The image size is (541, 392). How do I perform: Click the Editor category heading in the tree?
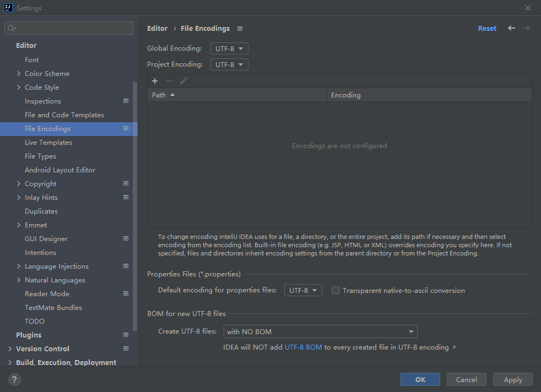[26, 46]
